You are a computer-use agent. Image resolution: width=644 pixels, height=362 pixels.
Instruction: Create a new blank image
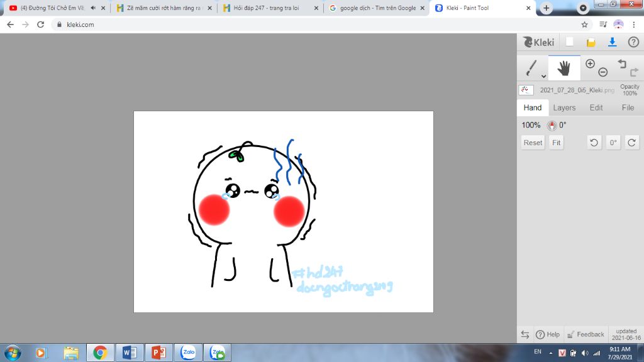tap(570, 42)
